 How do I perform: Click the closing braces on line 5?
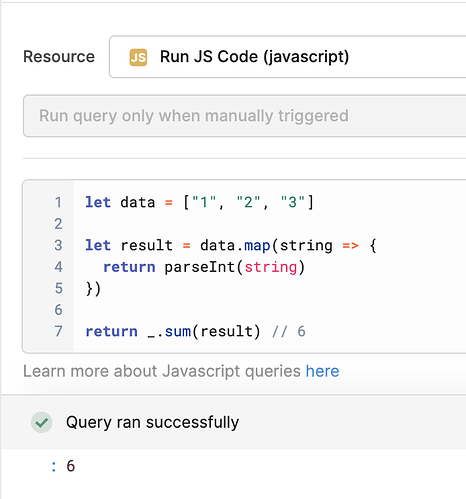pyautogui.click(x=93, y=289)
